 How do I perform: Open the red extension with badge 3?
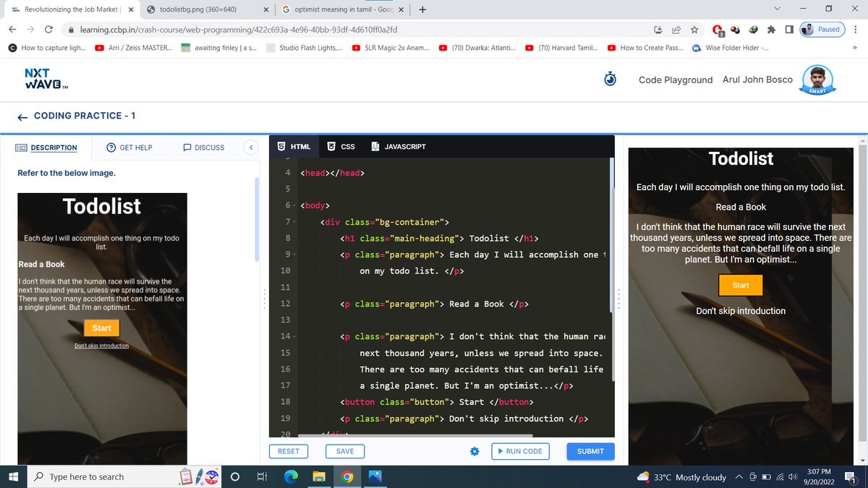click(x=718, y=30)
